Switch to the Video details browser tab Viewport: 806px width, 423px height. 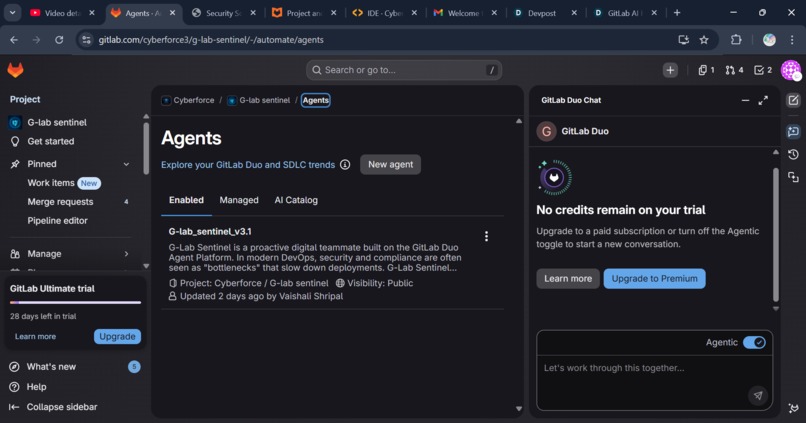click(x=62, y=13)
